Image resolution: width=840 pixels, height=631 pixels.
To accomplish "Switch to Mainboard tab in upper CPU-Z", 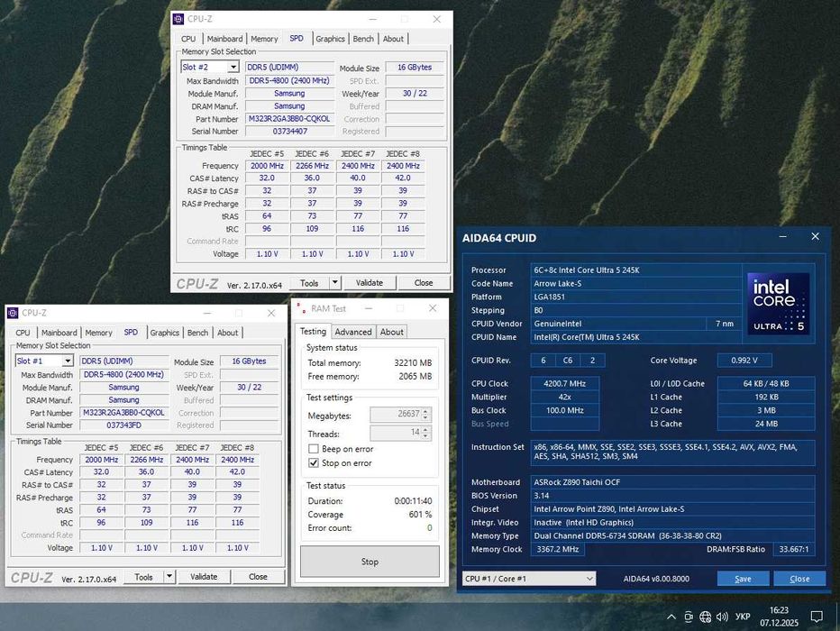I will (224, 39).
